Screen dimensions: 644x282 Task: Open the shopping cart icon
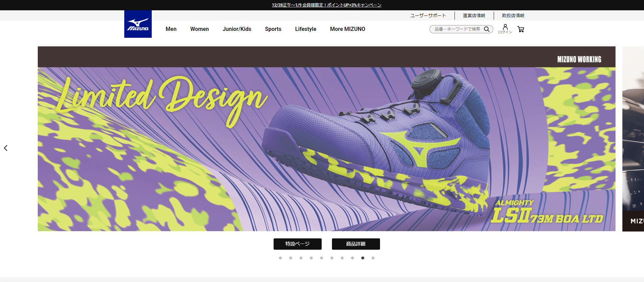point(521,29)
